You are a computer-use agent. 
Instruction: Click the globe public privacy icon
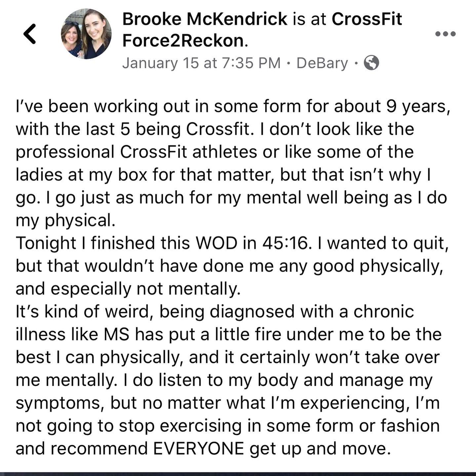371,63
